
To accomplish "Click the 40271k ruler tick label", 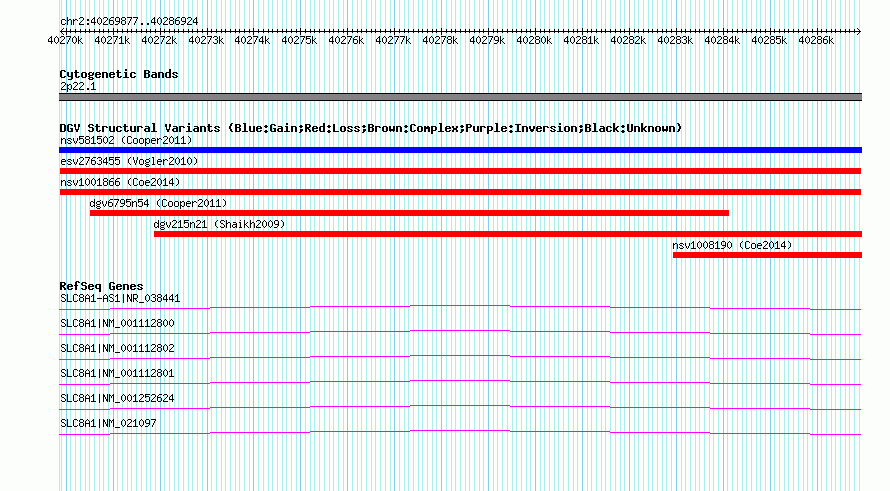I will pos(112,40).
